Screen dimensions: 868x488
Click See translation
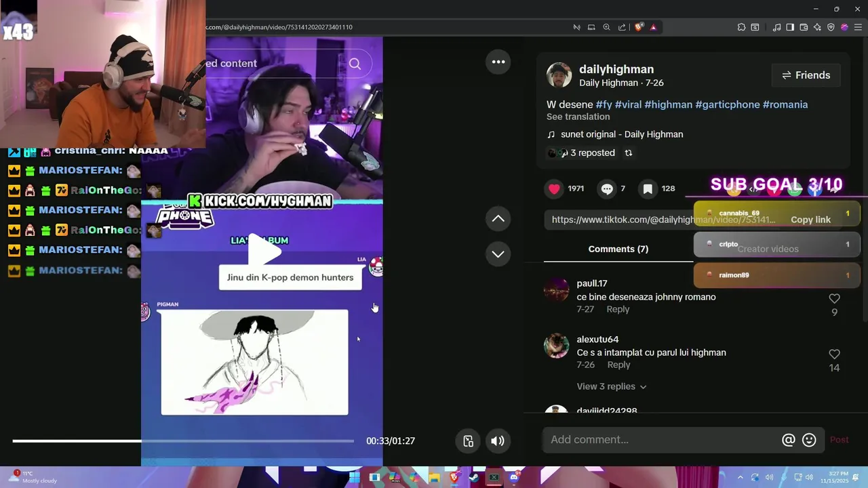[x=578, y=117]
